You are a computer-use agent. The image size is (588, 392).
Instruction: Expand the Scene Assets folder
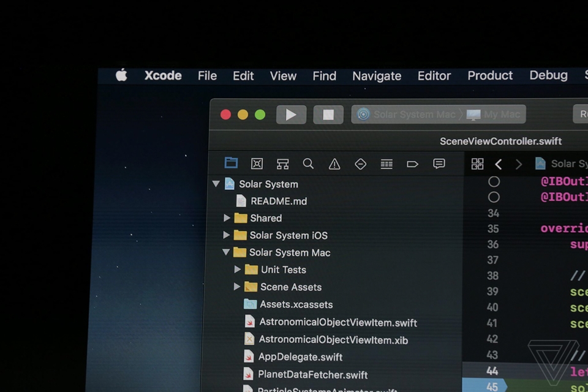(x=238, y=287)
